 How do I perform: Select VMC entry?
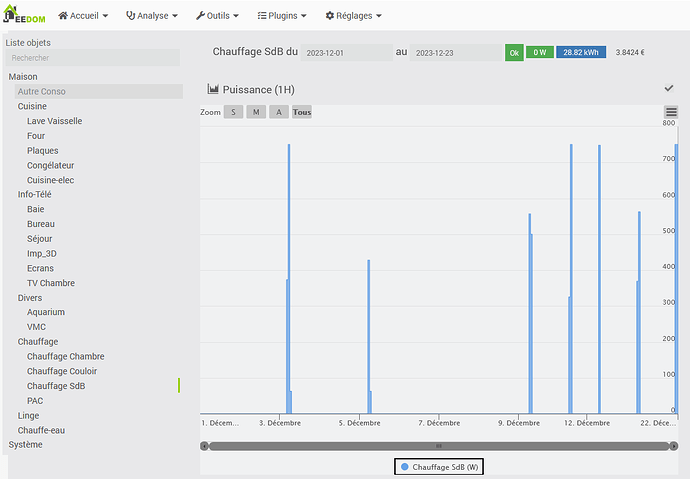pyautogui.click(x=36, y=327)
